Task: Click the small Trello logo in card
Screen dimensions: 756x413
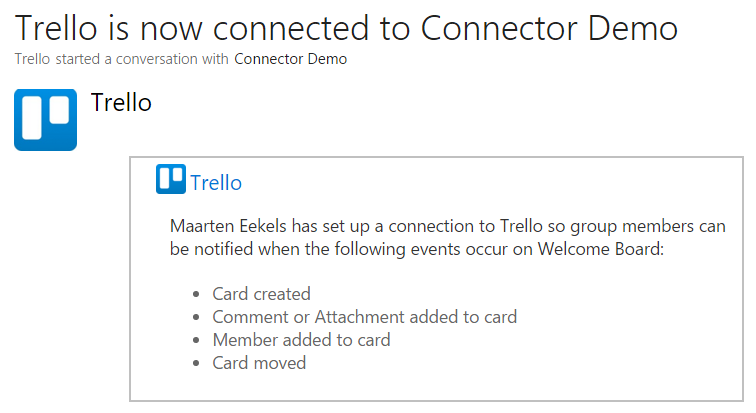Action: click(171, 179)
